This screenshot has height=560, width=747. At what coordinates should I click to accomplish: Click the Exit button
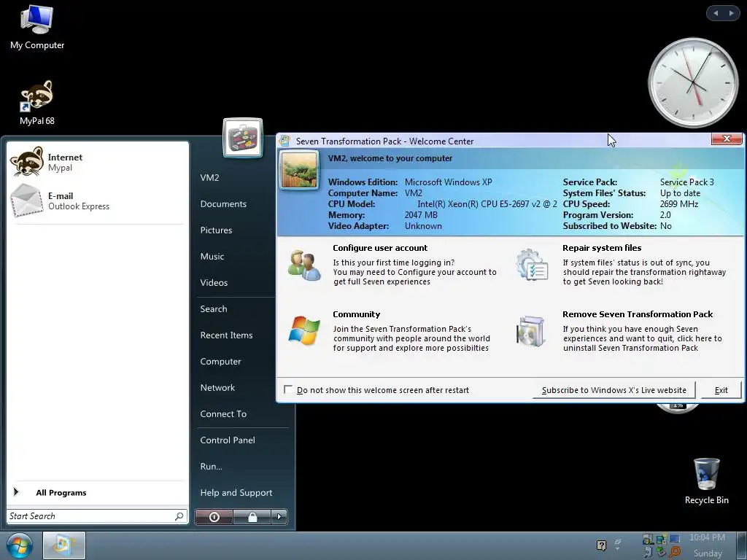pos(721,390)
